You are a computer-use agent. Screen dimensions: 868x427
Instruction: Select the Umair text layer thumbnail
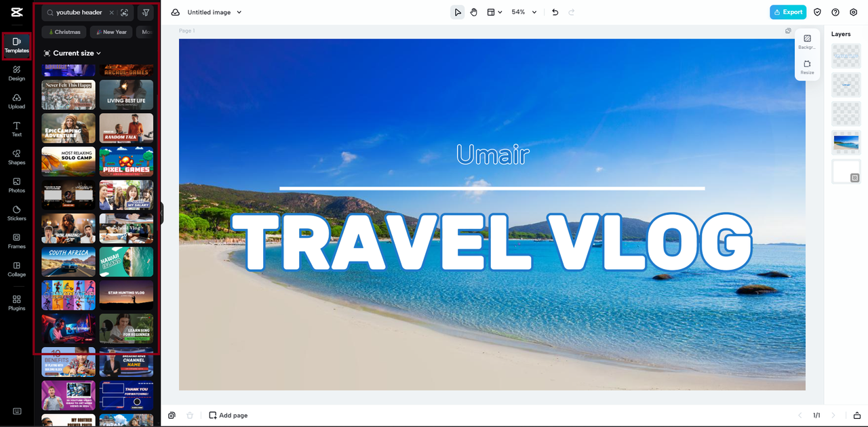click(x=846, y=85)
